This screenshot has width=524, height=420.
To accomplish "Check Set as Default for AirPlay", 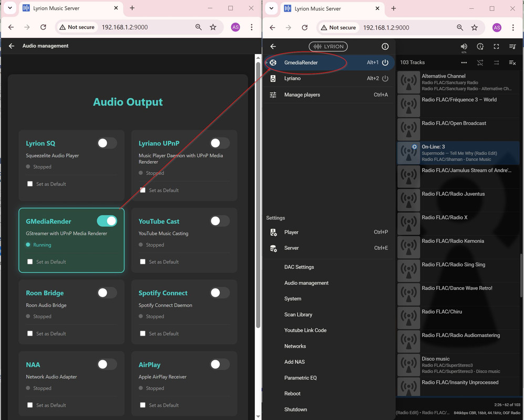I will tap(143, 405).
